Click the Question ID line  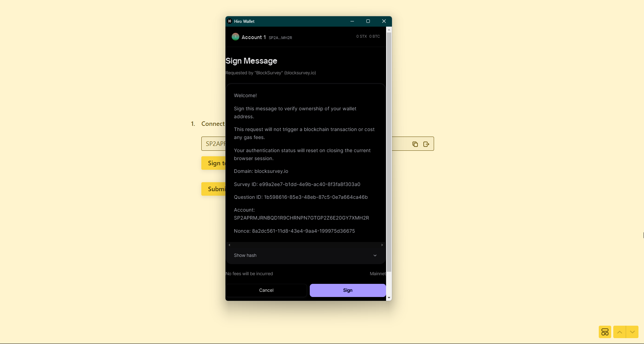(x=301, y=197)
